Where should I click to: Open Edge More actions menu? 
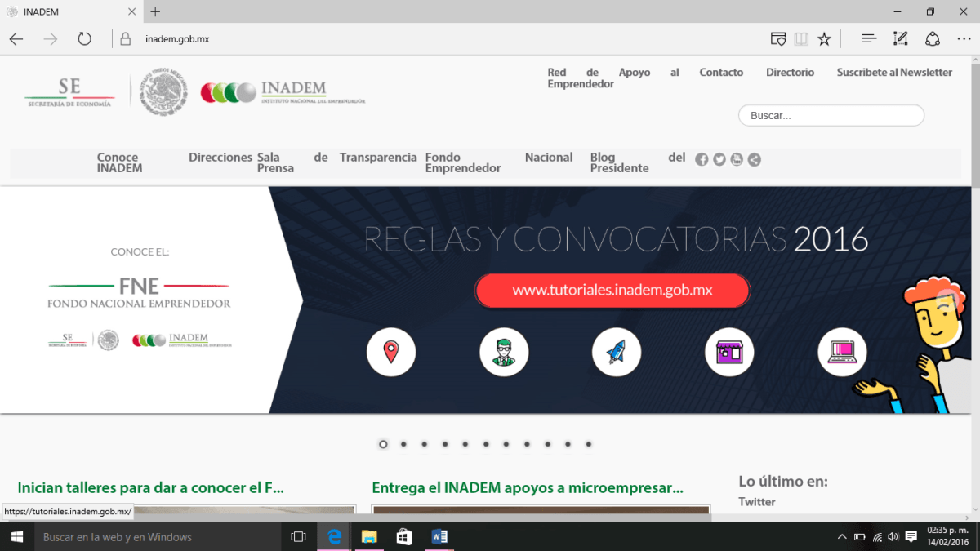coord(963,38)
